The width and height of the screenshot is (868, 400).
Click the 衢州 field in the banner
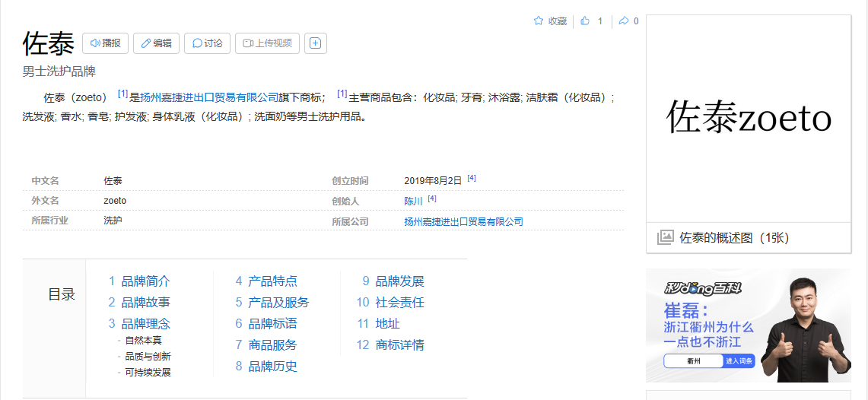(x=694, y=361)
